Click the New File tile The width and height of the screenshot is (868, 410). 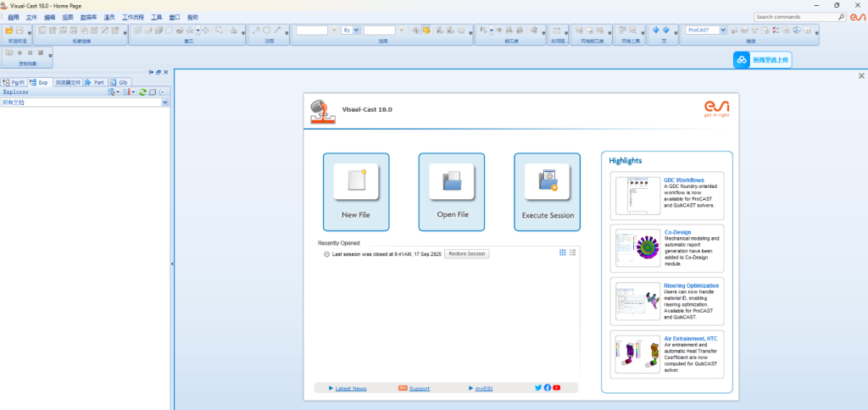[x=356, y=191]
